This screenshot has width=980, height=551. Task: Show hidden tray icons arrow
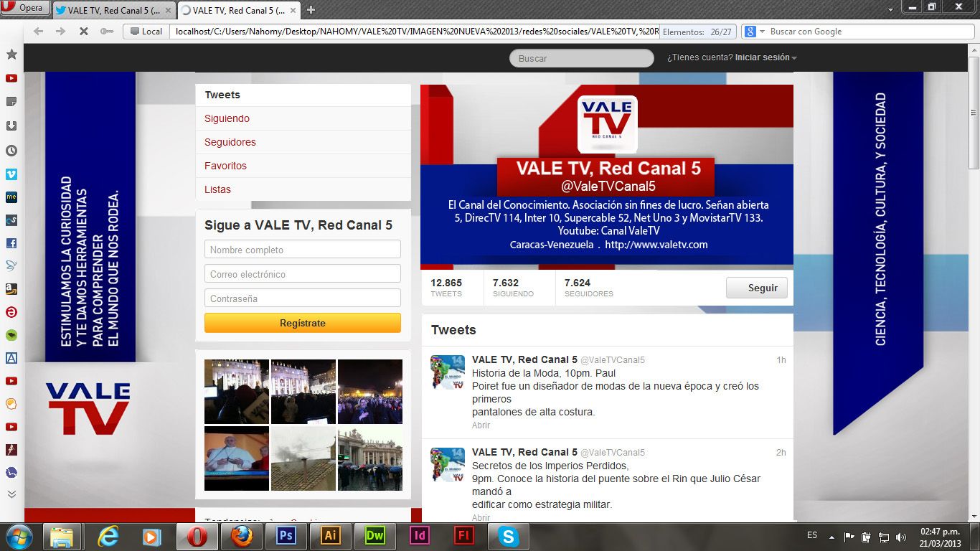pos(831,537)
